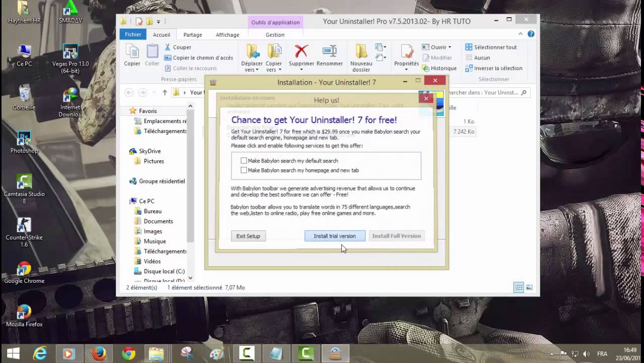Open Camtasia Studio 8 desktop shortcut
This screenshot has width=644, height=363.
click(24, 189)
